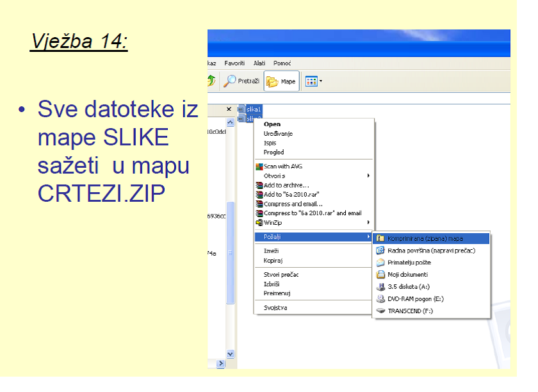538x392 pixels.
Task: Click the Komprimirana (zipana) mapa zip icon
Action: pyautogui.click(x=380, y=237)
